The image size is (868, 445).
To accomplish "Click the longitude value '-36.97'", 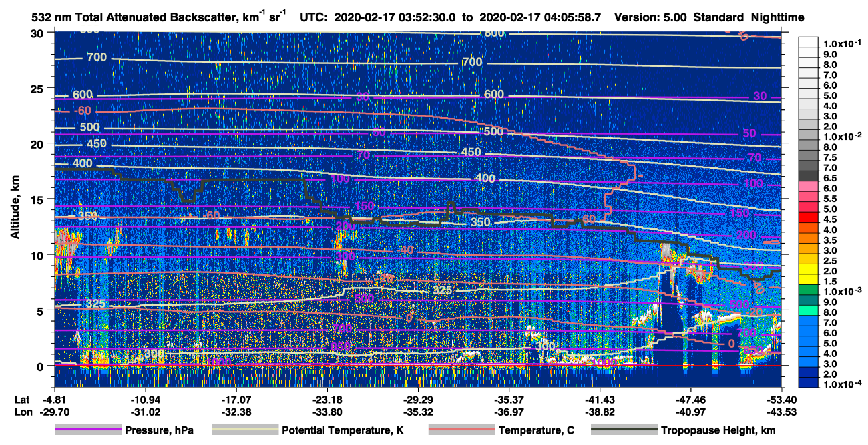I will (x=509, y=412).
